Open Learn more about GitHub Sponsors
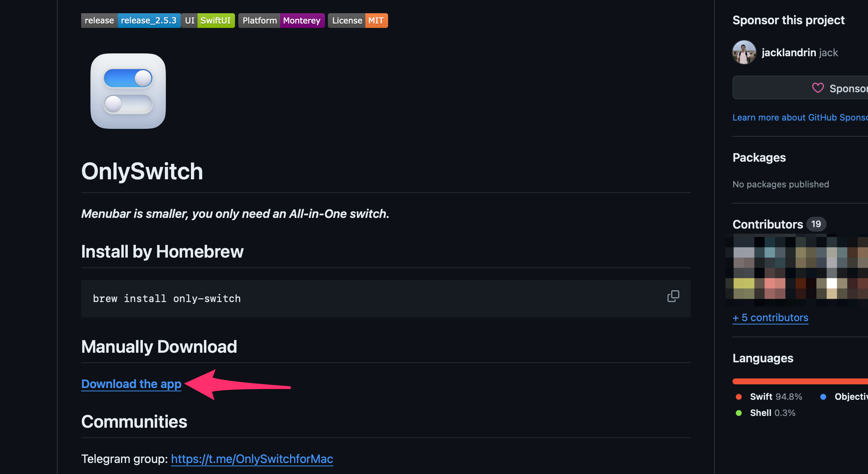The height and width of the screenshot is (474, 868). (800, 118)
